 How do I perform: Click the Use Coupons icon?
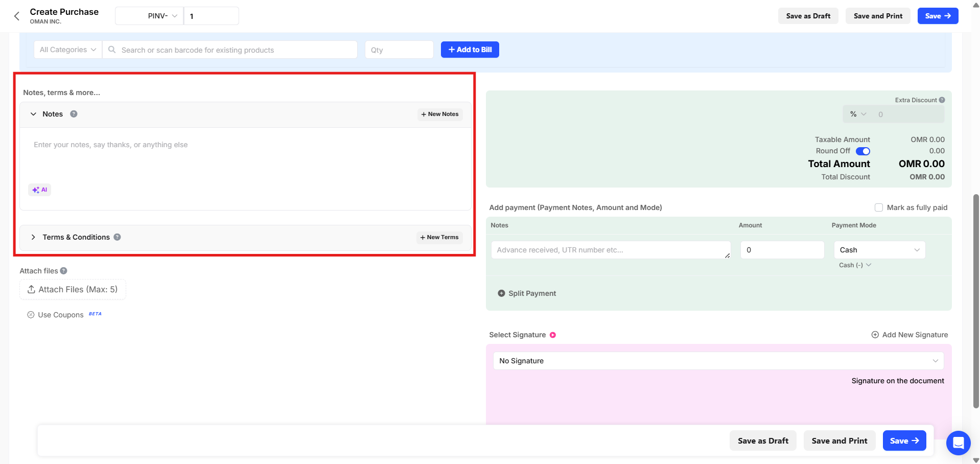pos(31,315)
